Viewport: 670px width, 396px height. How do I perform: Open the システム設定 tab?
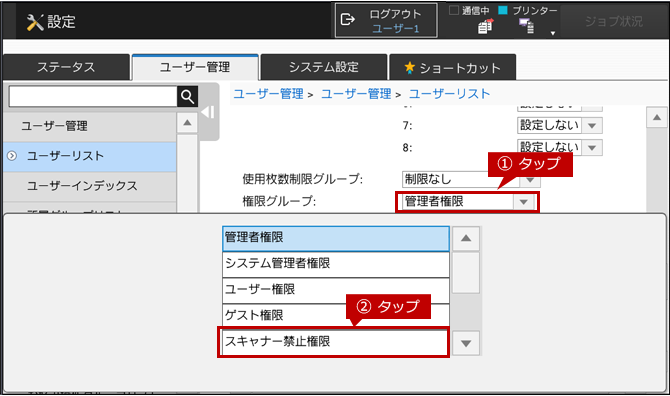[x=324, y=67]
